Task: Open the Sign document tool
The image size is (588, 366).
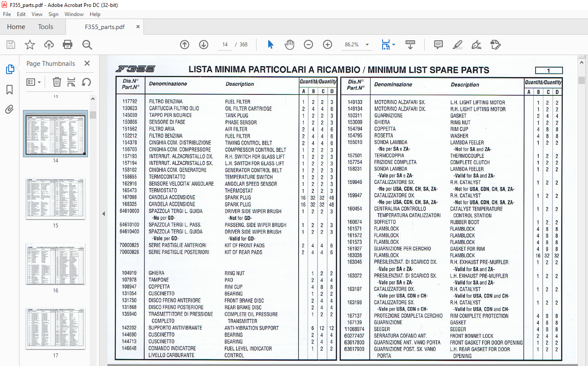Action: pos(476,45)
